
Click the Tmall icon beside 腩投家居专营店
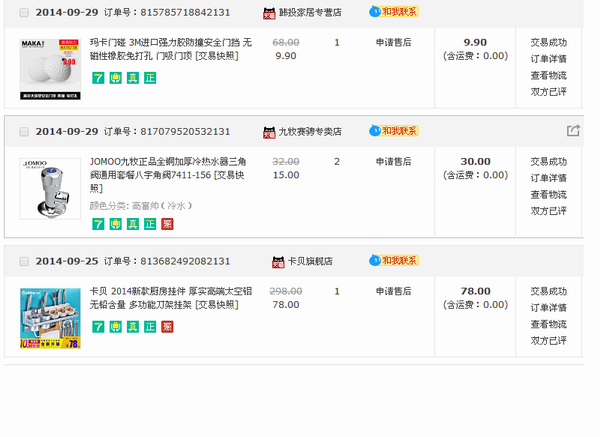tap(269, 14)
